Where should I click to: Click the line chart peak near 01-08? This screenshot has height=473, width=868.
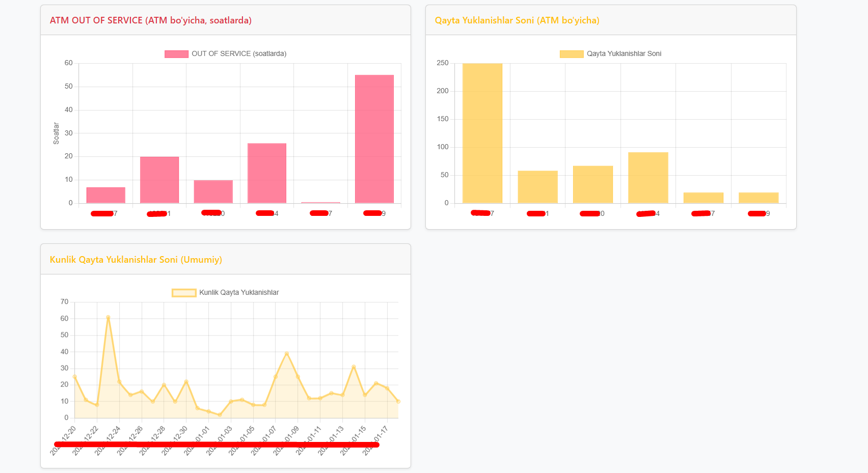pos(287,353)
